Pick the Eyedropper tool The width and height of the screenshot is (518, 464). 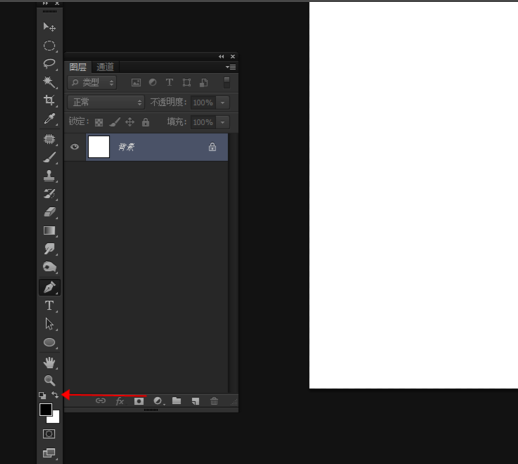coord(49,119)
